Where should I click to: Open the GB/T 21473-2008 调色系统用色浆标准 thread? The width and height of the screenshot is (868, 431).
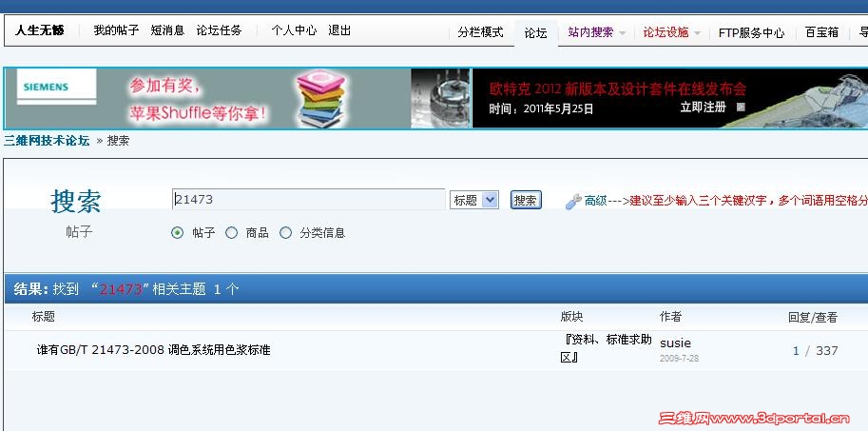point(153,350)
